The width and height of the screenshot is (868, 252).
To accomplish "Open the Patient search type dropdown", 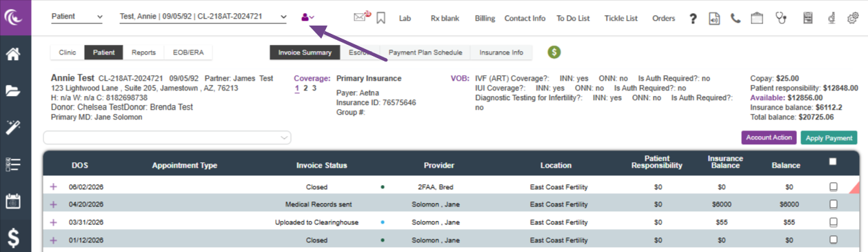I will click(x=77, y=17).
